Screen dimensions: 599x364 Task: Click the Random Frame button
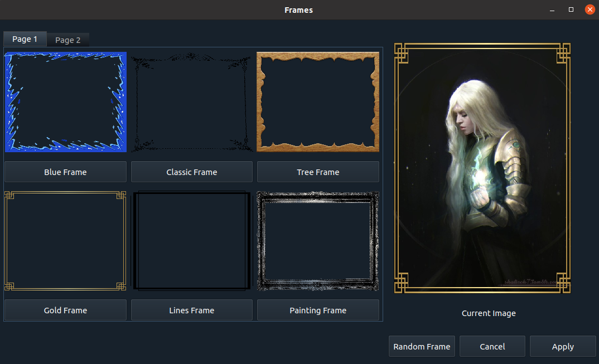tap(422, 346)
